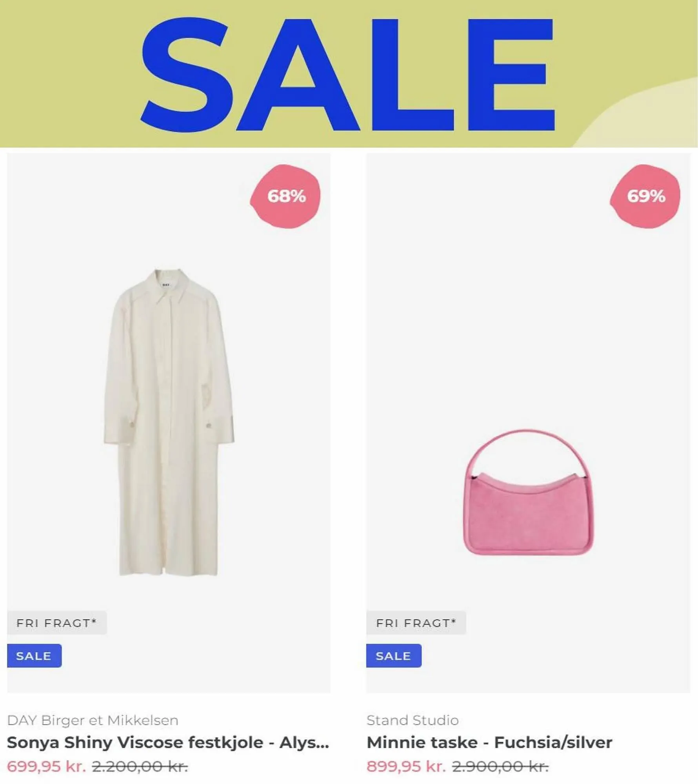Click the blue SALE tag on dress card
The width and height of the screenshot is (698, 784).
click(x=34, y=656)
